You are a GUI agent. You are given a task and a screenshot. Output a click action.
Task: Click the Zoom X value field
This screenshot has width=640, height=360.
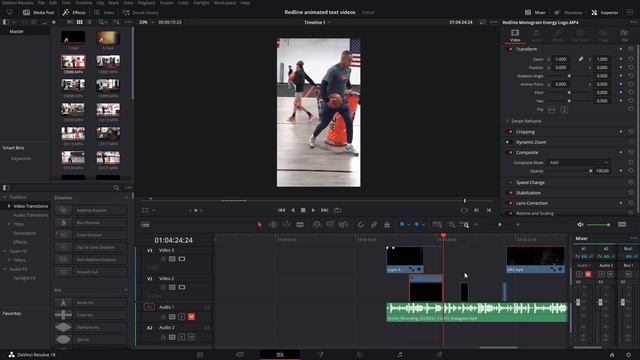[560, 59]
